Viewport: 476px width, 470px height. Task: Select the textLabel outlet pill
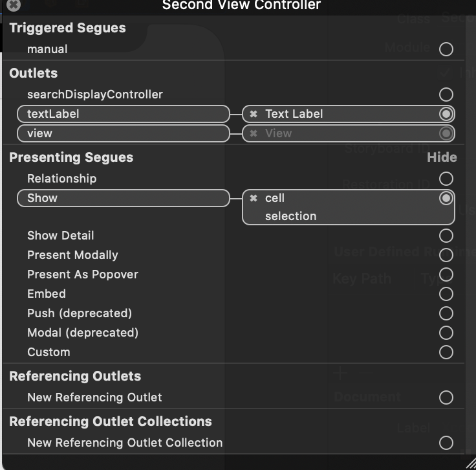(124, 114)
